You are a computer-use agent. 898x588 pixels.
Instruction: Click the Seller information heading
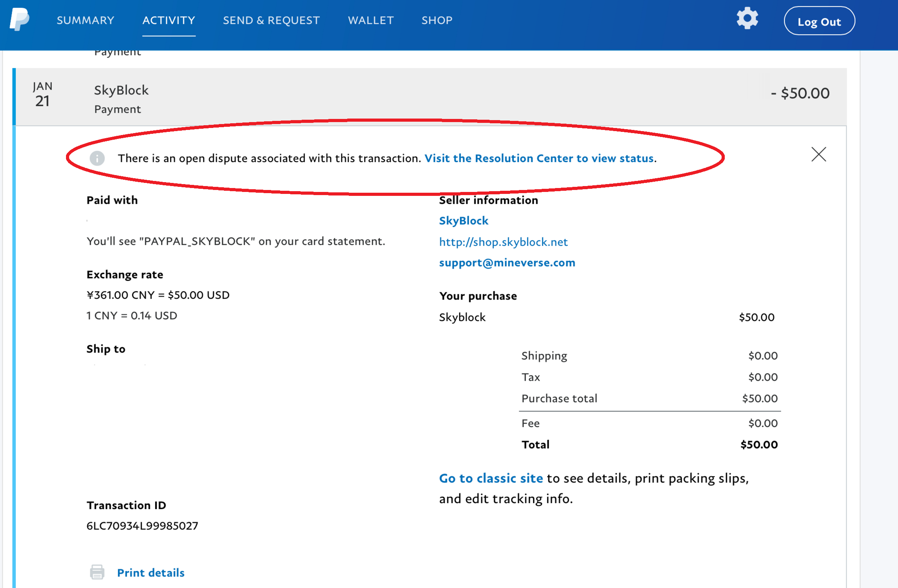pyautogui.click(x=488, y=200)
